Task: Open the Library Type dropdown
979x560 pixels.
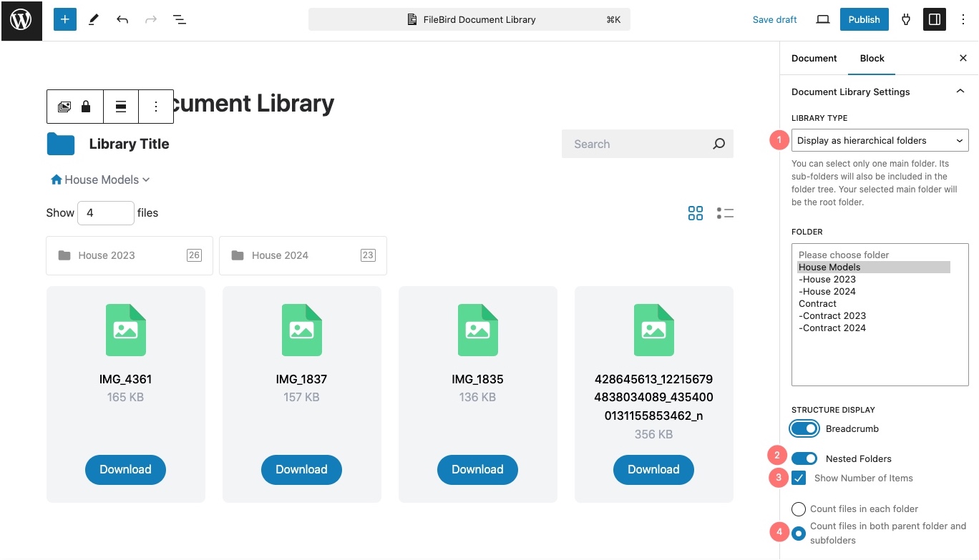Action: (x=880, y=141)
